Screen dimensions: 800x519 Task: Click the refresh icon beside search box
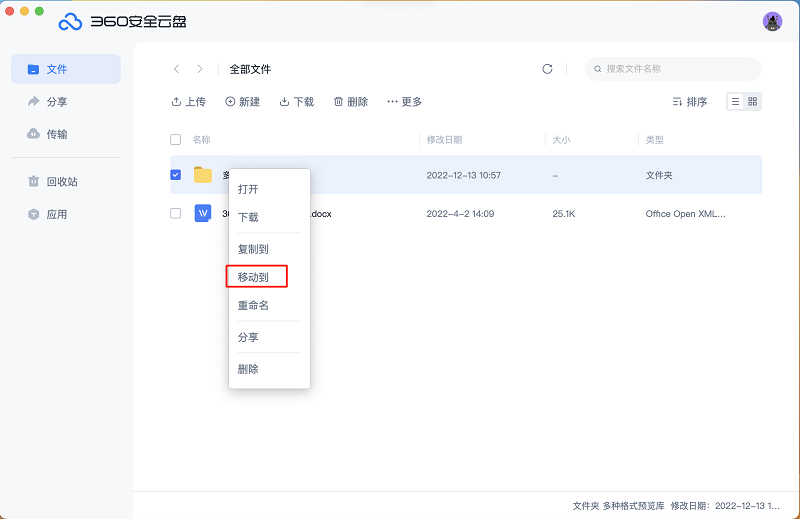point(547,69)
